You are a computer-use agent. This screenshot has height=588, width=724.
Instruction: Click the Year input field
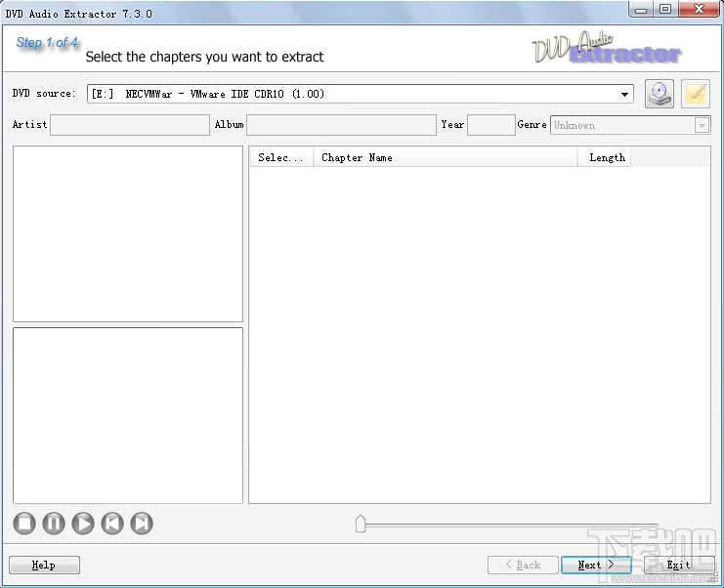491,125
